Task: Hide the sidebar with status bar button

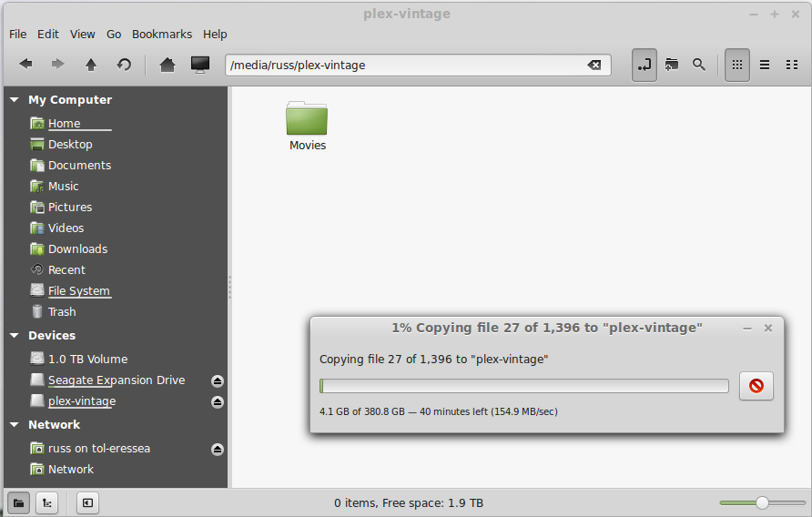Action: coord(87,503)
